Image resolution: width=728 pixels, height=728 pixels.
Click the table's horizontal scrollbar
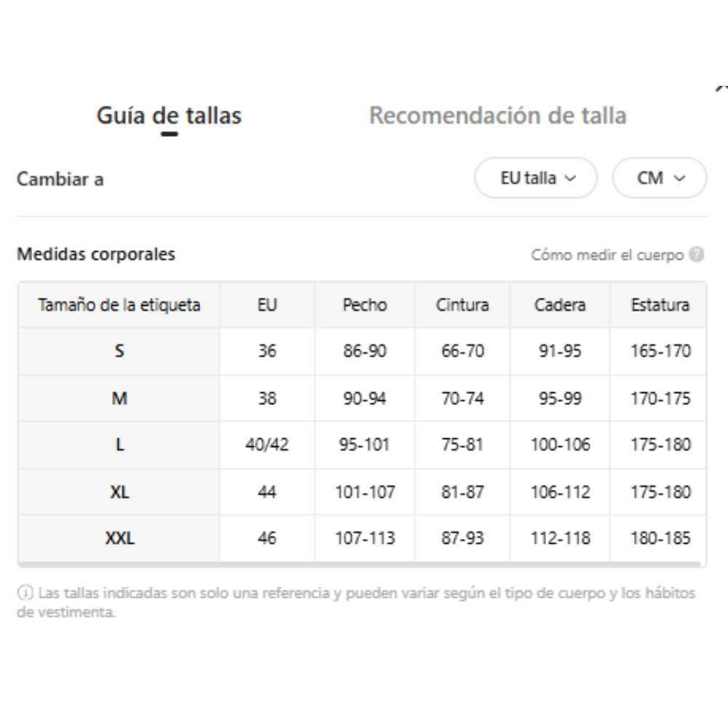[x=360, y=564]
